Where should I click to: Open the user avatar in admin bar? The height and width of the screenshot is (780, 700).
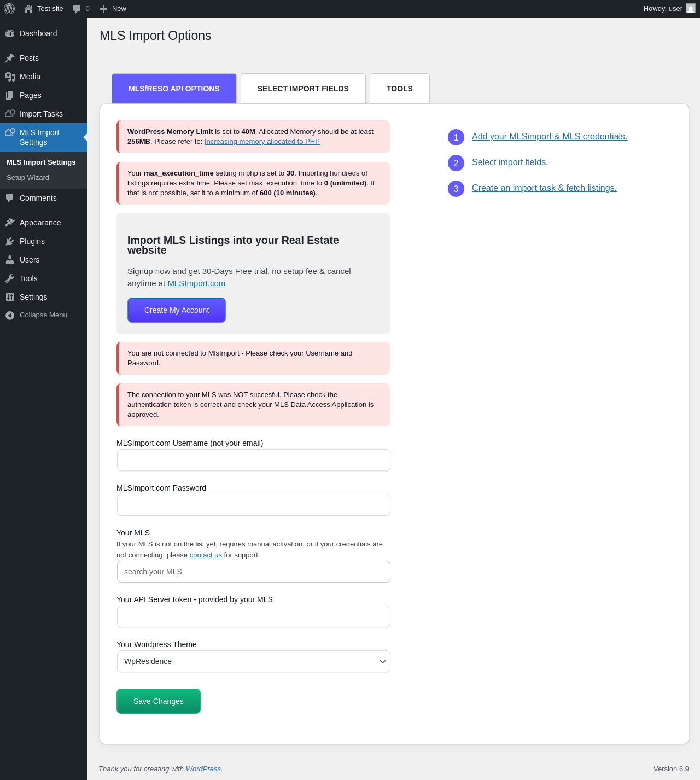[691, 9]
